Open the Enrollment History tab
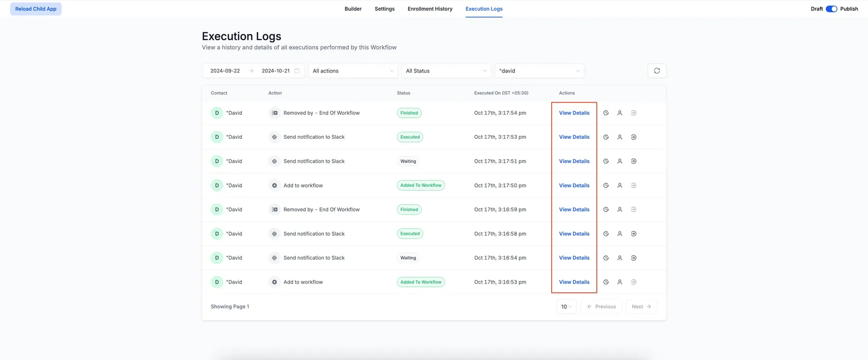Screen dimensions: 868x360 click(x=430, y=9)
